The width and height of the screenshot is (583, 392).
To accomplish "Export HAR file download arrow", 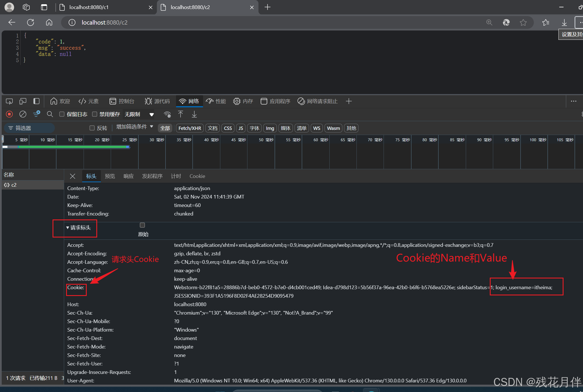I will coord(194,114).
